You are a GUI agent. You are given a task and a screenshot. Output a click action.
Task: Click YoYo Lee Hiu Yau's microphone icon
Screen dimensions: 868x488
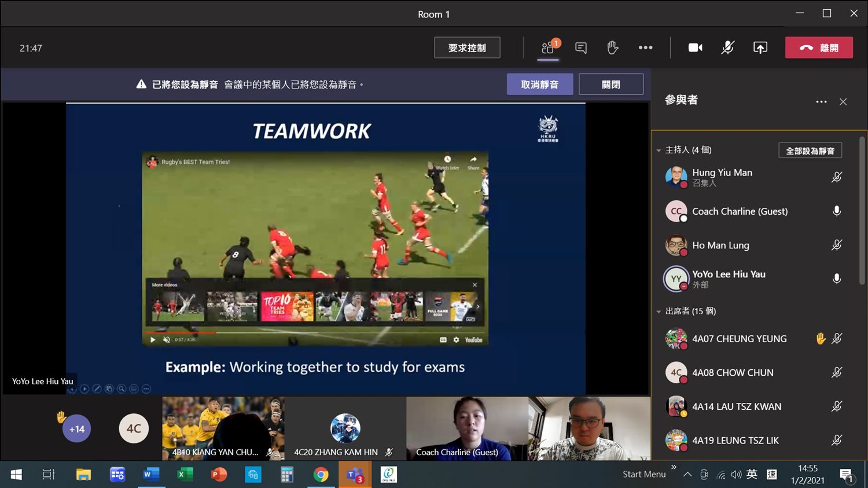pos(837,279)
